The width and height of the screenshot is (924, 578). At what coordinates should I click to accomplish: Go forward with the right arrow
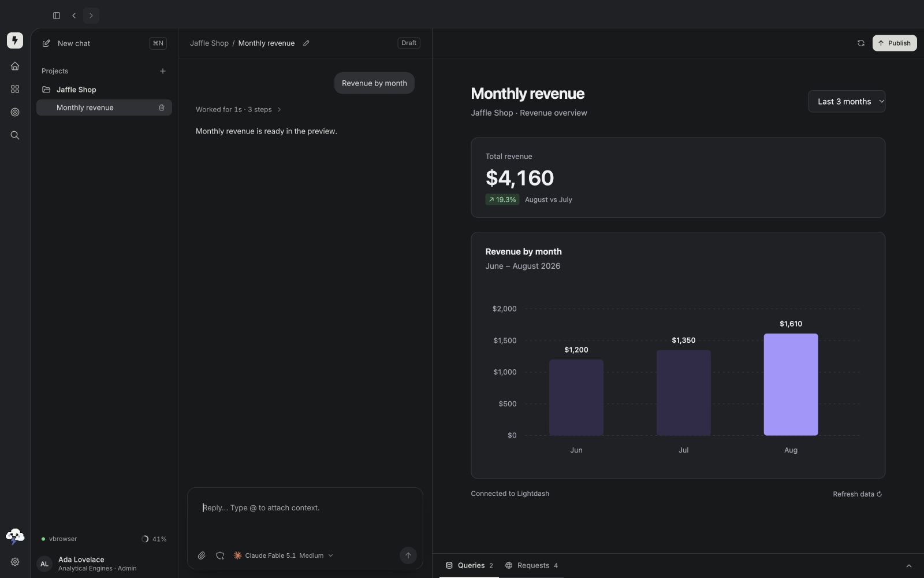click(x=91, y=16)
